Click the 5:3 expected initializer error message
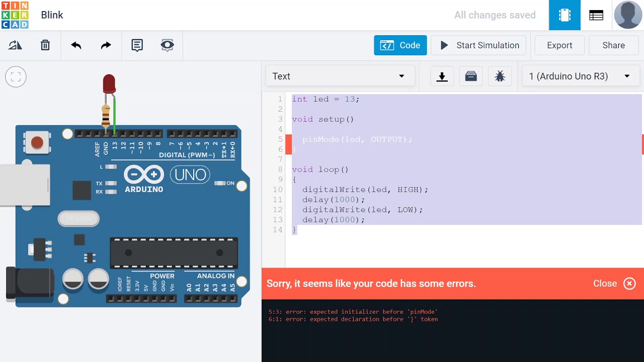Image resolution: width=644 pixels, height=362 pixels. [x=353, y=312]
